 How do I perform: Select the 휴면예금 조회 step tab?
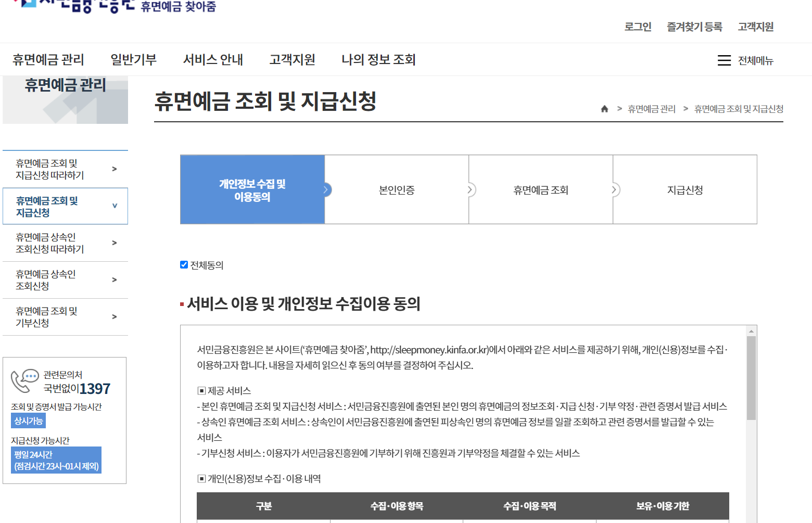click(540, 189)
